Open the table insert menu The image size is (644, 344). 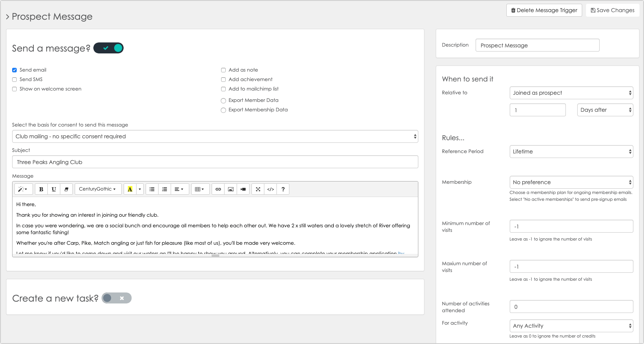coord(199,189)
